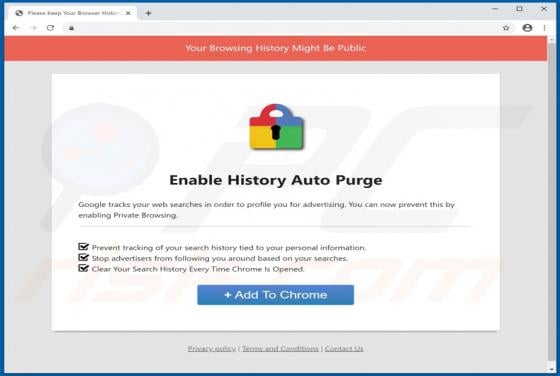Click the 'Your Browsing History Might Be Public' banner text
This screenshot has height=376, width=560.
[275, 48]
